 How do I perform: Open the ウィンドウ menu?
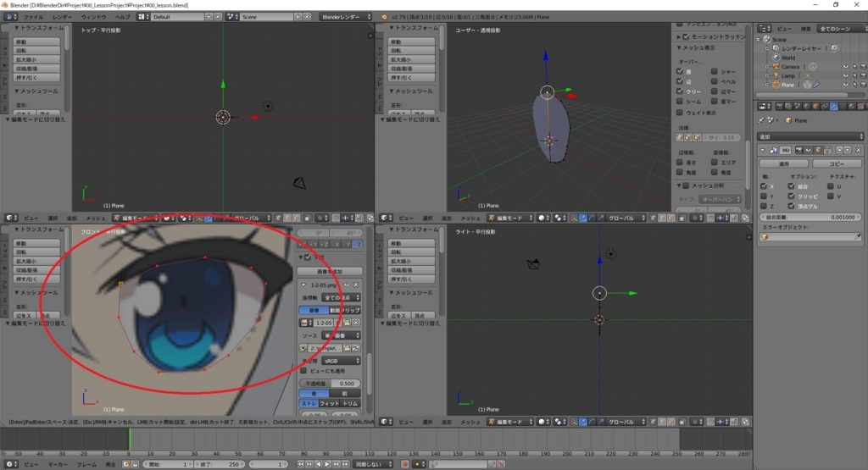(93, 17)
